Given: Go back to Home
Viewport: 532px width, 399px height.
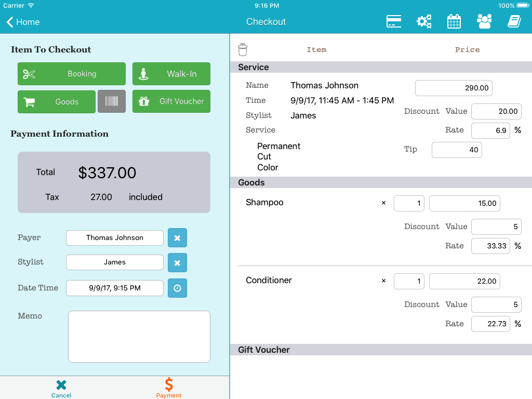Looking at the screenshot, I should coord(23,22).
